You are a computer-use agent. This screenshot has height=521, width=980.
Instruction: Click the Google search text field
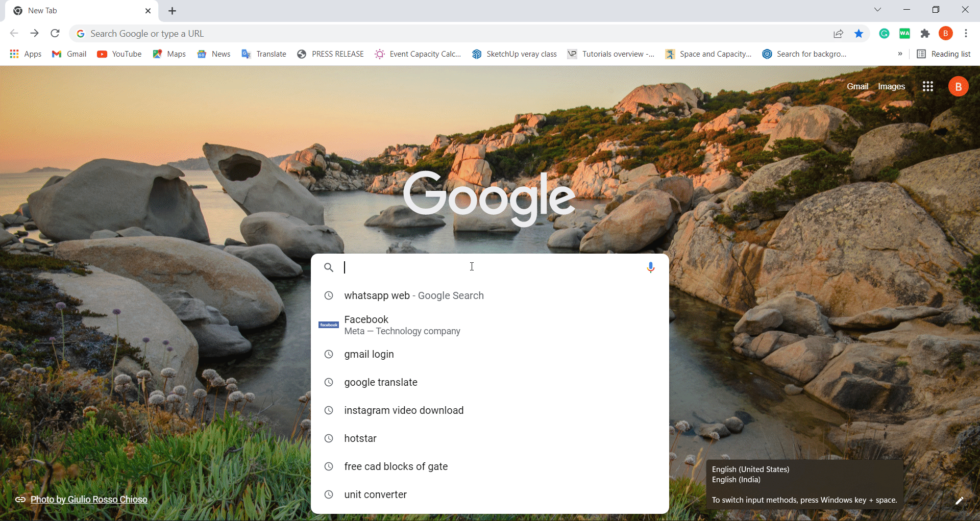490,267
